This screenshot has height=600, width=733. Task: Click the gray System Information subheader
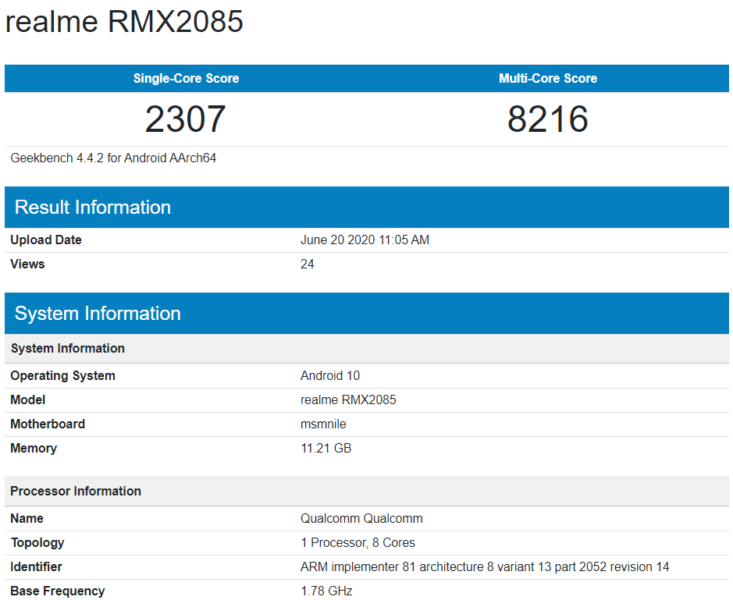point(366,348)
